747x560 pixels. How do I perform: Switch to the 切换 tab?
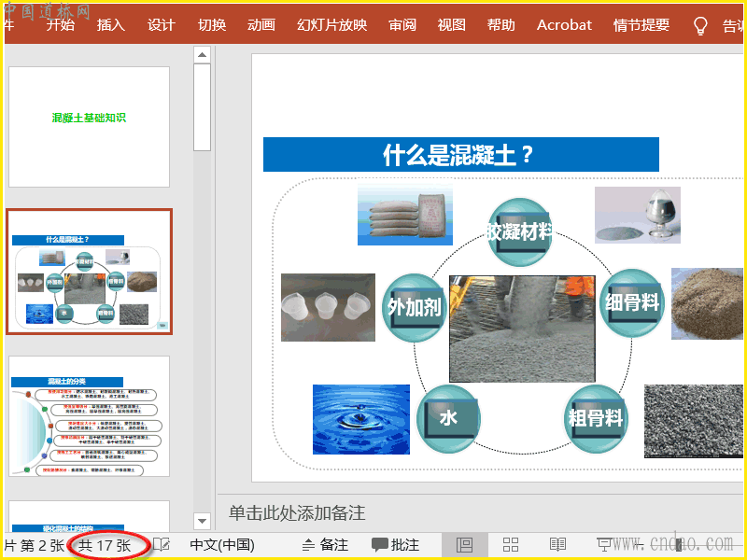tap(212, 25)
